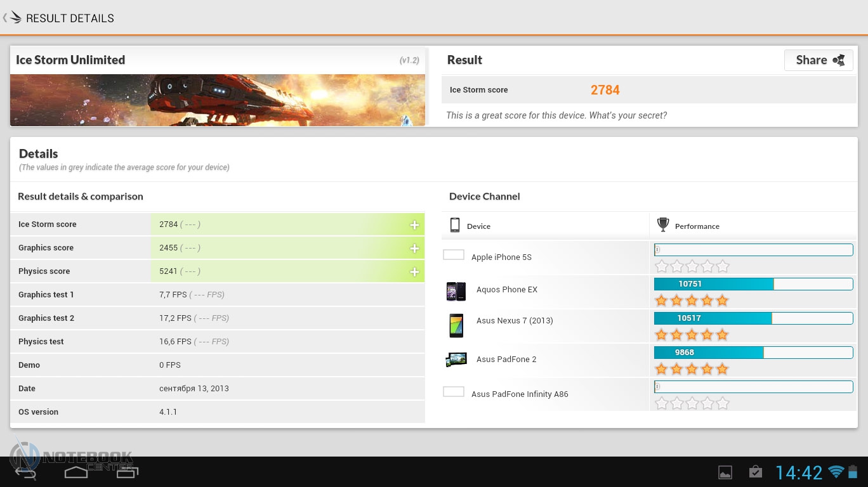Tap the Play Store notification icon
The image size is (868, 487).
[x=755, y=472]
